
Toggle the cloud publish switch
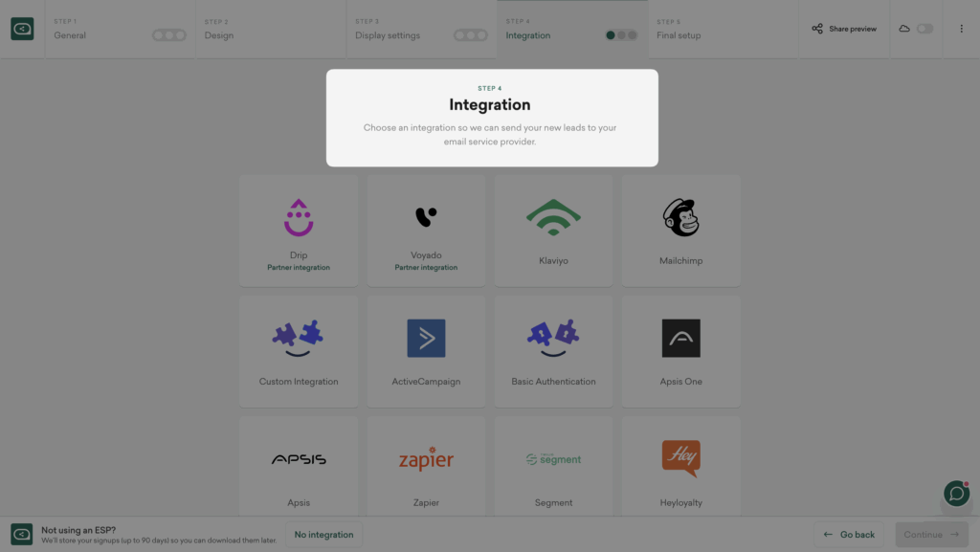(x=925, y=29)
